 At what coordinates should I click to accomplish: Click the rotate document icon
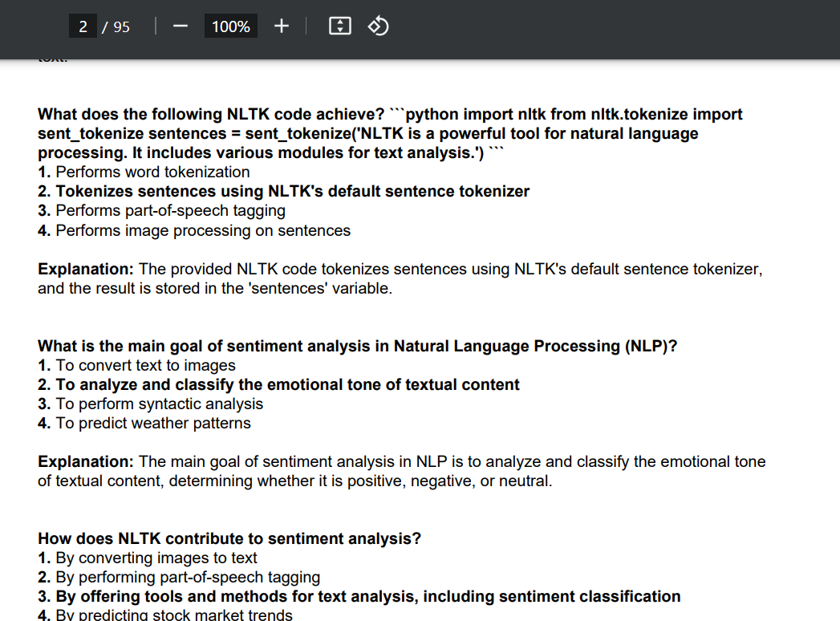pyautogui.click(x=378, y=26)
